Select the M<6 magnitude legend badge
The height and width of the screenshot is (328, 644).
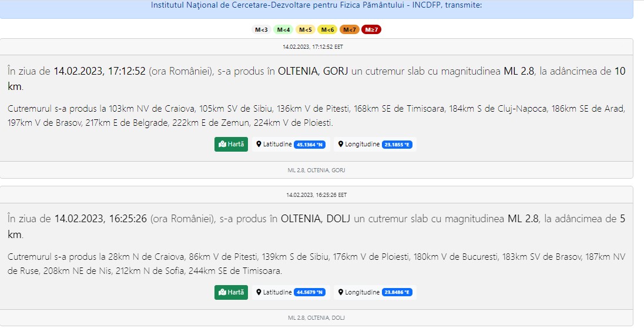327,29
